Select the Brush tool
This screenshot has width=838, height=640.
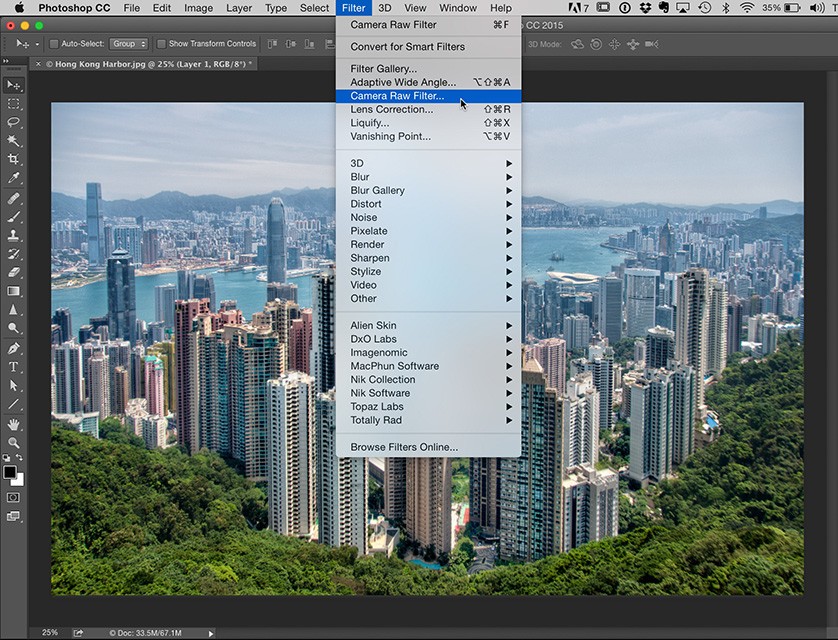pos(14,216)
